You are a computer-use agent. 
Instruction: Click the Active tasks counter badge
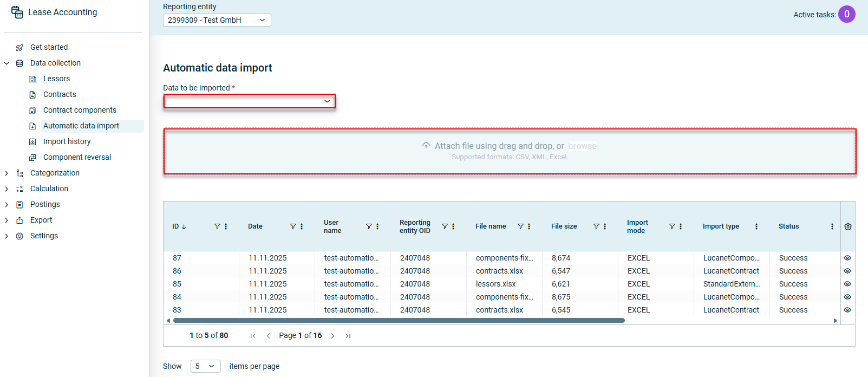pyautogui.click(x=846, y=14)
